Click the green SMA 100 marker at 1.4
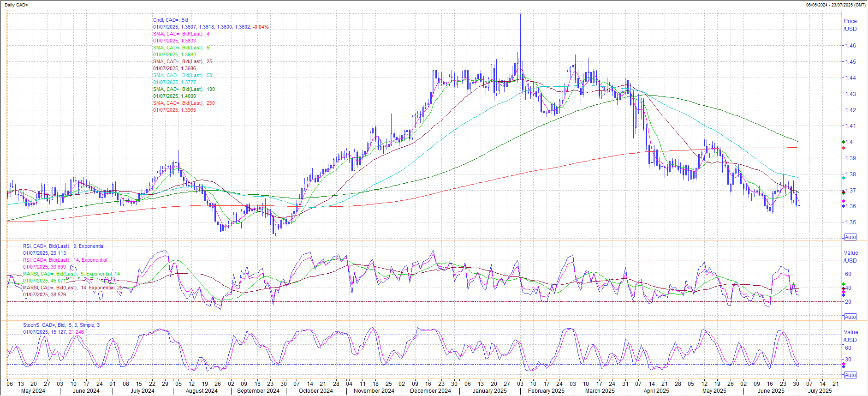This screenshot has width=868, height=396. coord(844,142)
